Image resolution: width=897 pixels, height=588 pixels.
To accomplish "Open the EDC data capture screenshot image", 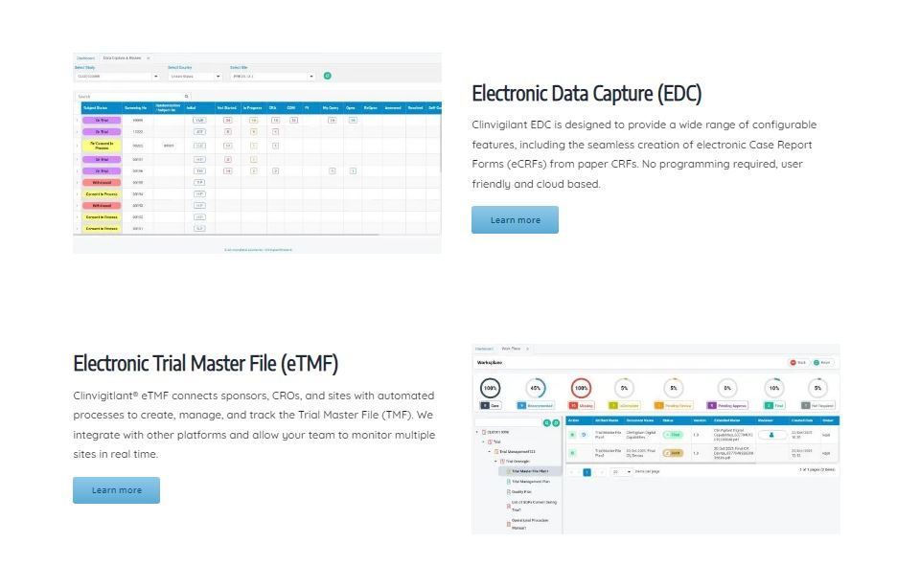I will 257,153.
